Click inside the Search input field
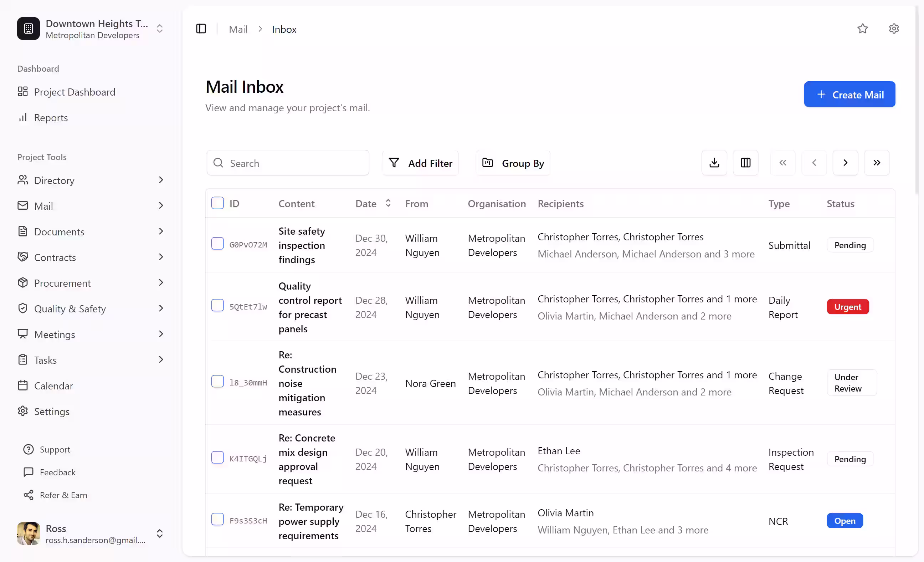 288,163
